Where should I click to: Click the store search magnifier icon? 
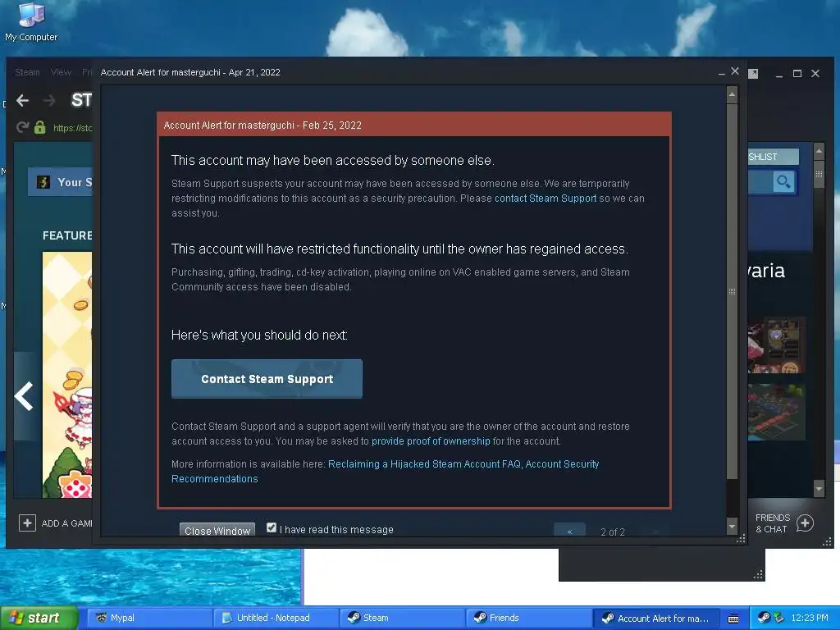pyautogui.click(x=783, y=182)
